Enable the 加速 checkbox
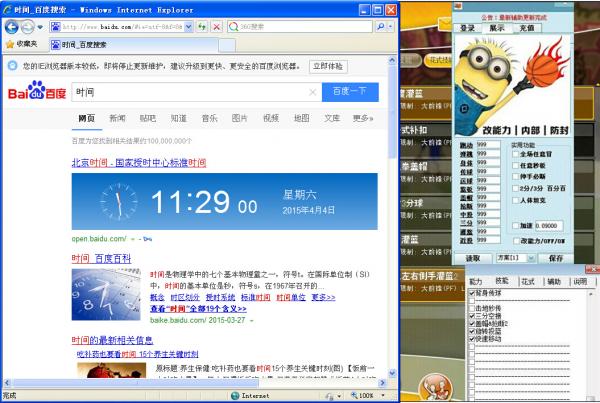 pos(515,226)
